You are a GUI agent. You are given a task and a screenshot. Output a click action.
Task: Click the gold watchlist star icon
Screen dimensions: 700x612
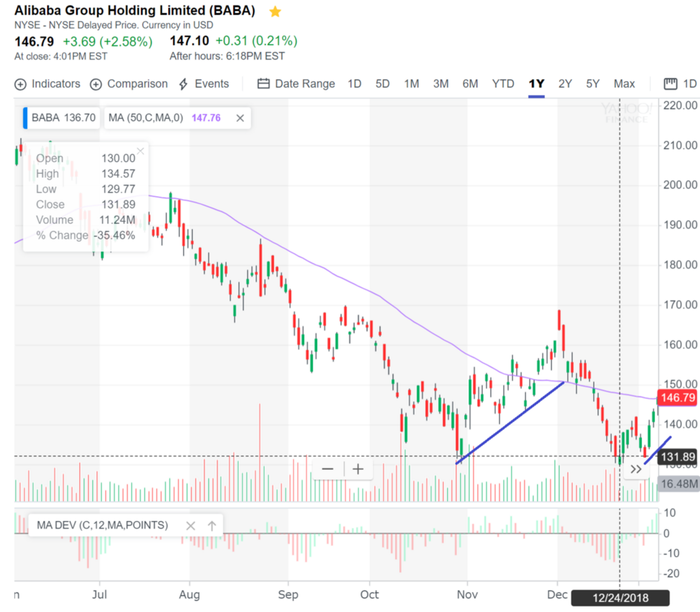(x=275, y=11)
